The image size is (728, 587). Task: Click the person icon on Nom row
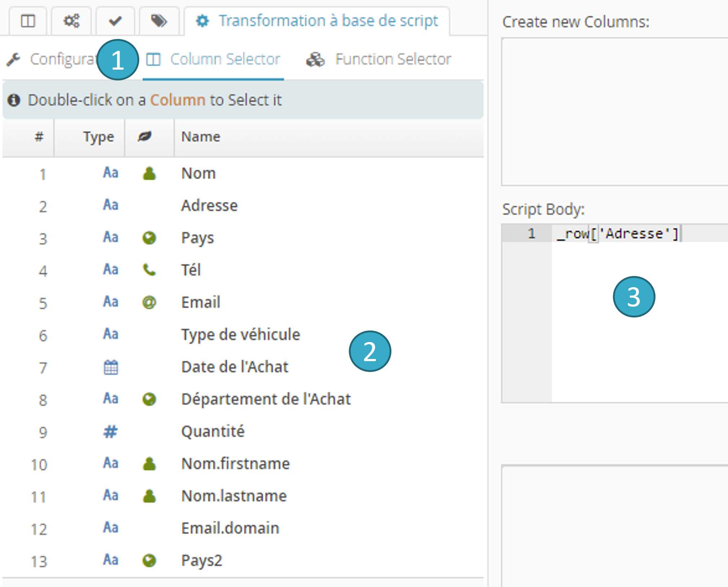coord(149,174)
